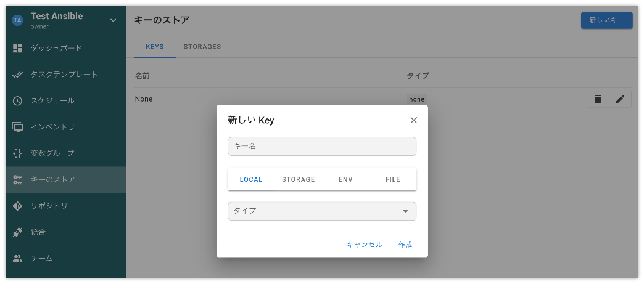644x284 pixels.
Task: Edit the None key with pencil icon
Action: click(x=620, y=99)
